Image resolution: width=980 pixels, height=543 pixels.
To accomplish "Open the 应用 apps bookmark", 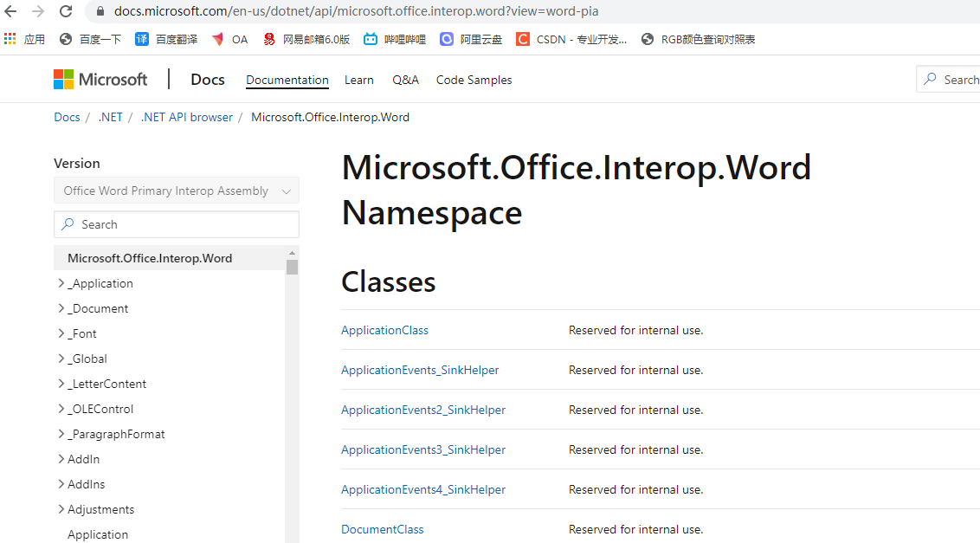I will click(x=24, y=40).
